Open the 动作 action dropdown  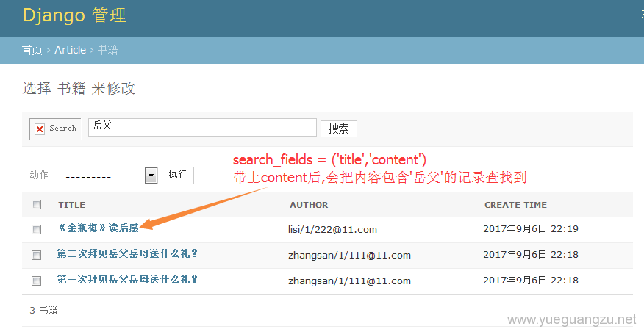[x=108, y=176]
